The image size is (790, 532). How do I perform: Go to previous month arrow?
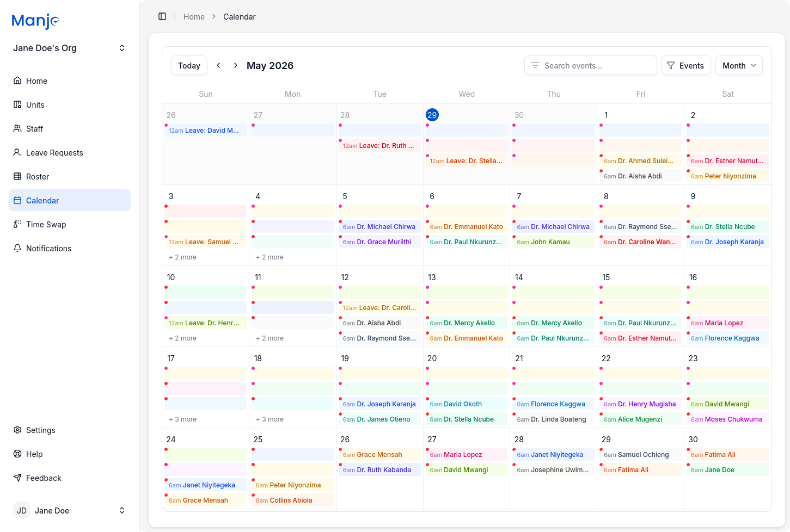click(x=218, y=65)
